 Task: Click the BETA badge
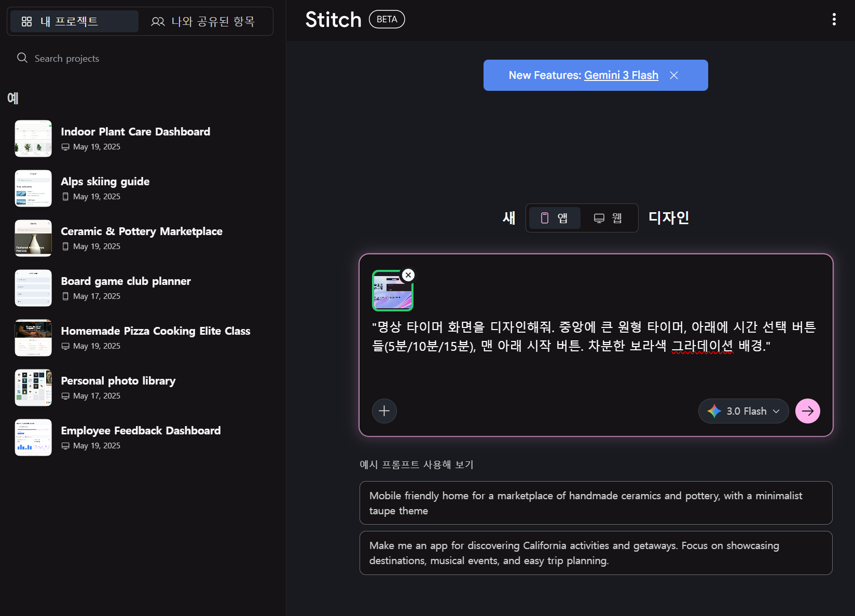coord(387,19)
